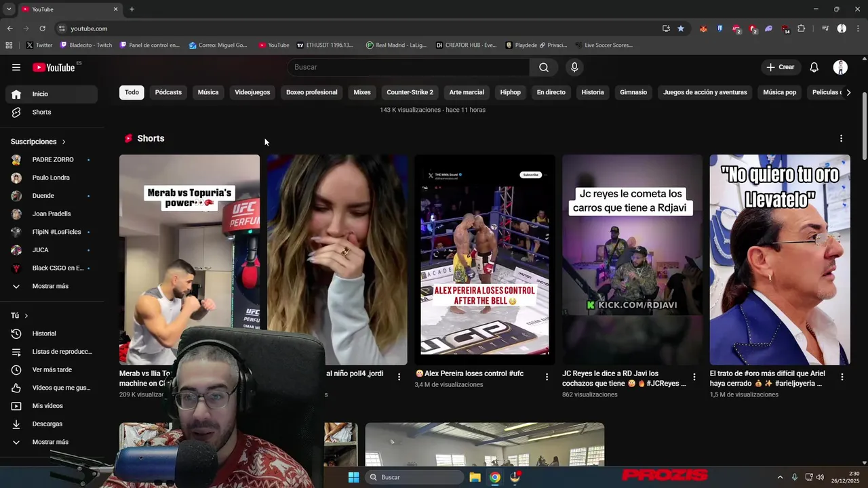Open the Windows Start menu
Image resolution: width=868 pixels, height=488 pixels.
(353, 477)
